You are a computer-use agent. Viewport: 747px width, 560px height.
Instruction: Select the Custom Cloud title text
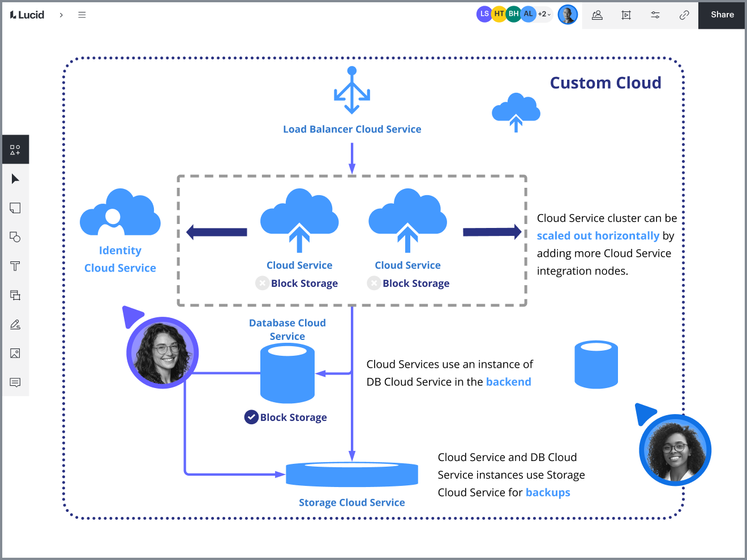point(606,83)
